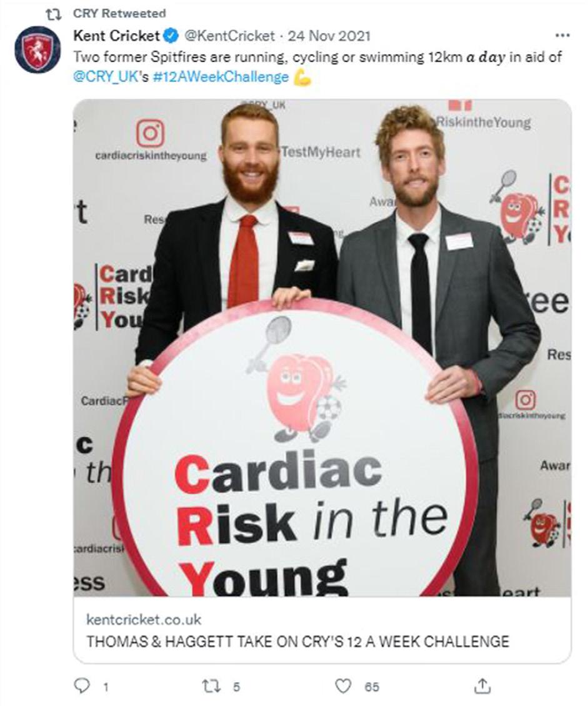Click the like count 65
This screenshot has height=706, width=588.
tap(372, 687)
